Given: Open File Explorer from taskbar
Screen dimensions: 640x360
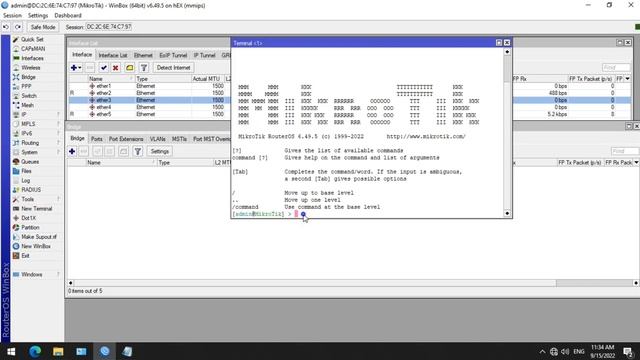Looking at the screenshot, I should [58, 351].
